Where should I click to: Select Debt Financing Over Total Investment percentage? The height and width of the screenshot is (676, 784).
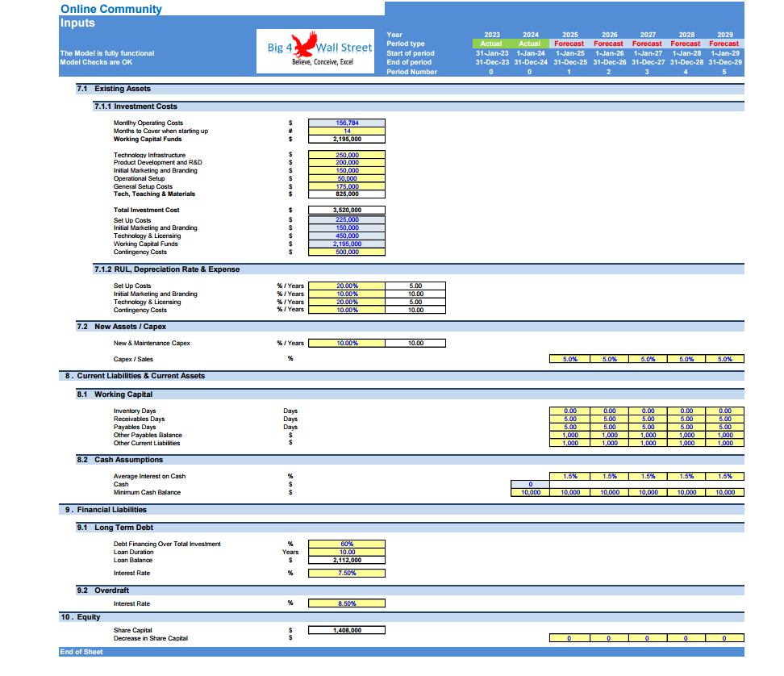tap(347, 544)
